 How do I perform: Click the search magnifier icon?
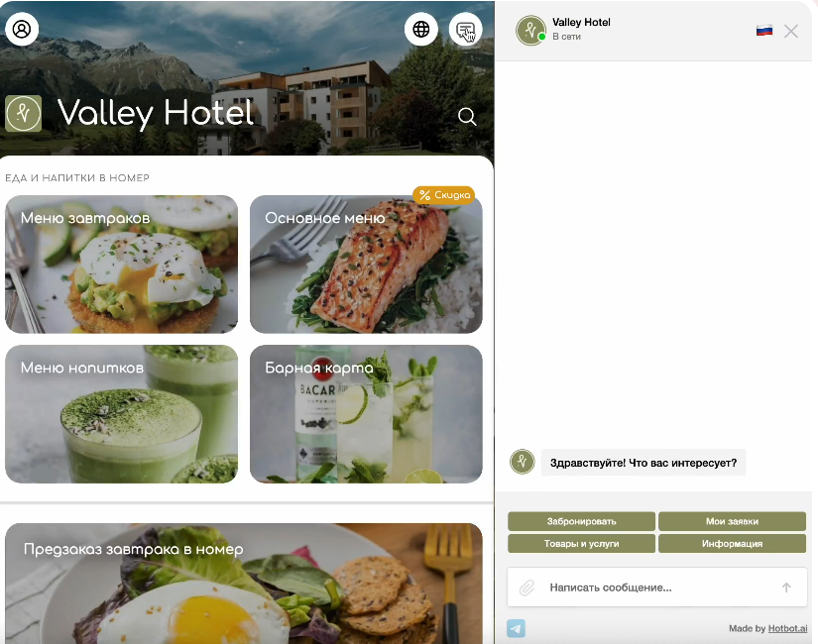[467, 116]
